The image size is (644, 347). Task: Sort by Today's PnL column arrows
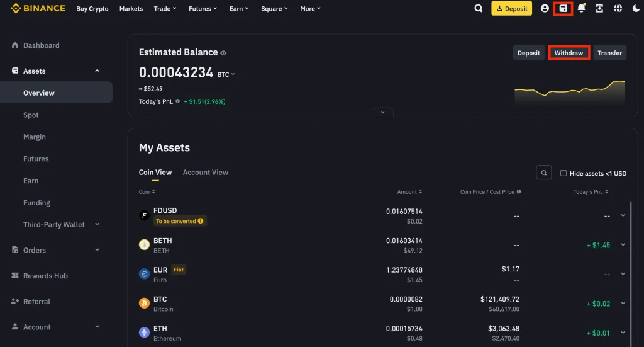[606, 191]
